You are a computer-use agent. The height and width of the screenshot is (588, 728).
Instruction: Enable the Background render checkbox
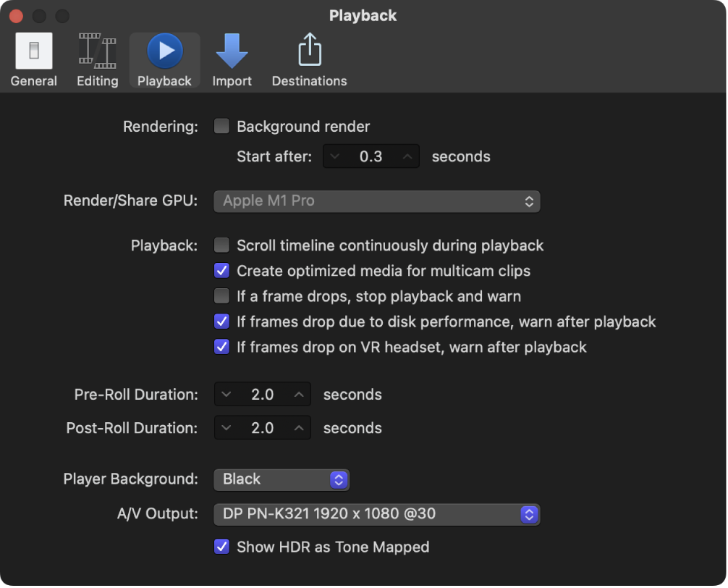click(221, 126)
